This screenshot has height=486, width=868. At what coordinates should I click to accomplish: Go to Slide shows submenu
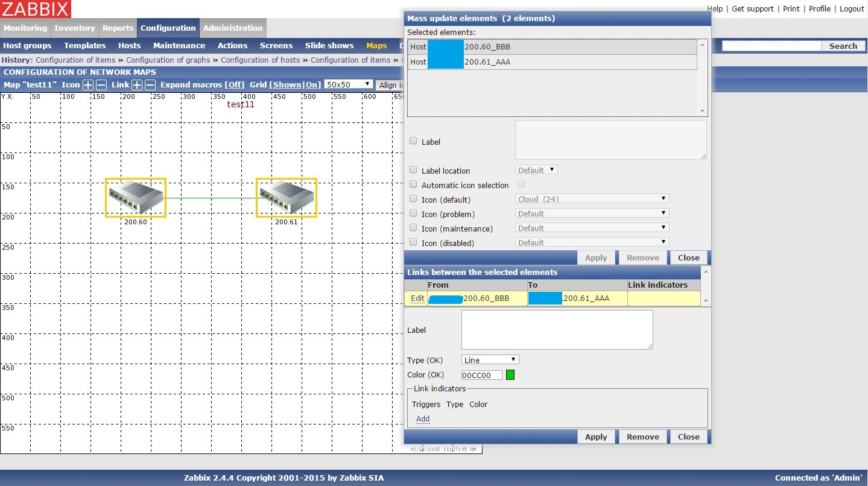pyautogui.click(x=329, y=45)
